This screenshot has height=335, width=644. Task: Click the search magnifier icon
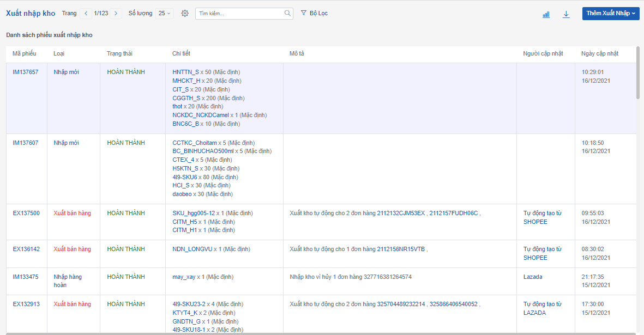tap(288, 13)
